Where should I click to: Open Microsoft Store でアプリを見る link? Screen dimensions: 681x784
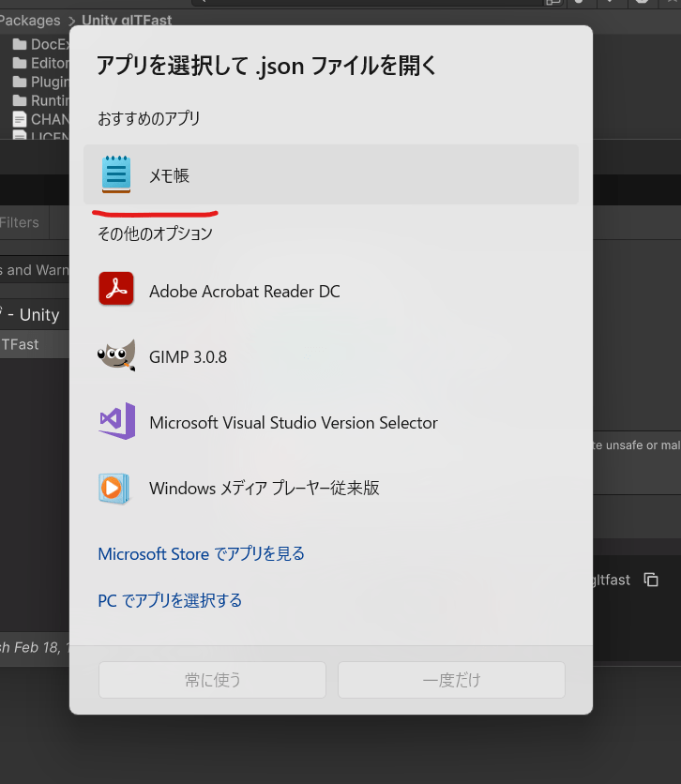coord(201,554)
